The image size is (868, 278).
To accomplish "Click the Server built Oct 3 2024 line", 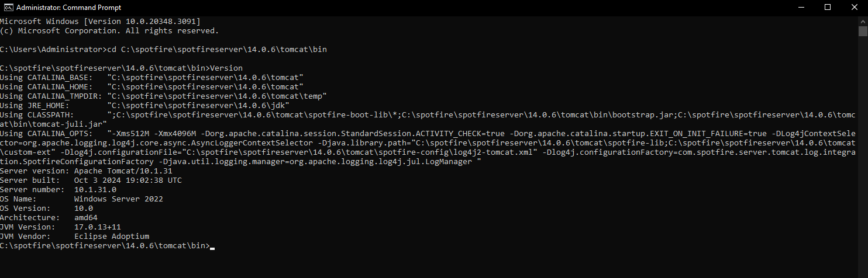I will (x=91, y=180).
